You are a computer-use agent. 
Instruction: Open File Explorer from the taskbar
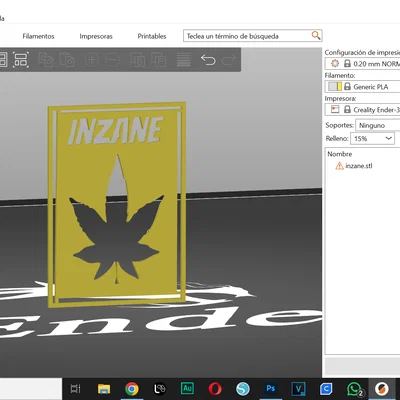(104, 389)
